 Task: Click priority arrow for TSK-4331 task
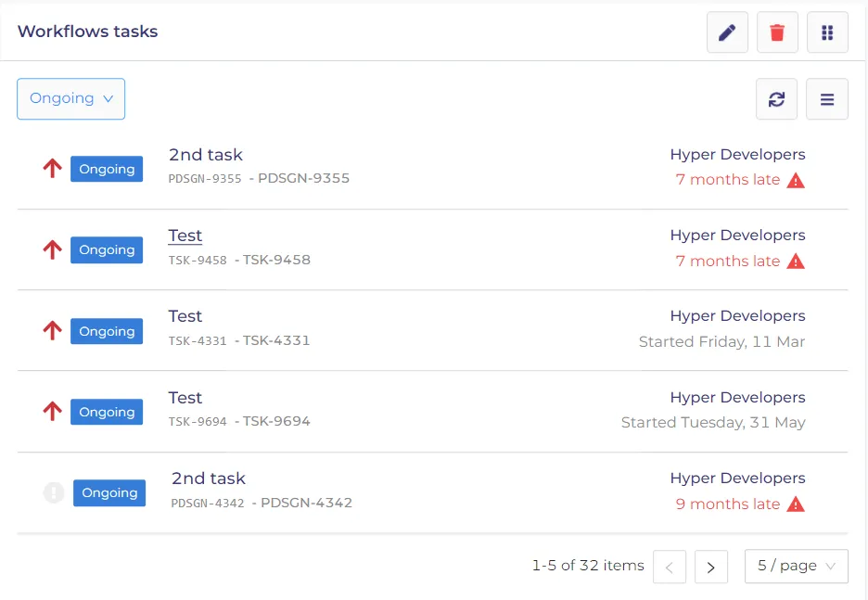pos(53,330)
